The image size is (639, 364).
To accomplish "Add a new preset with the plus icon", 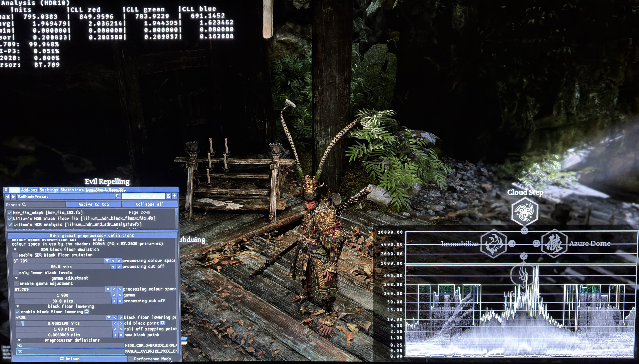I will (x=175, y=196).
